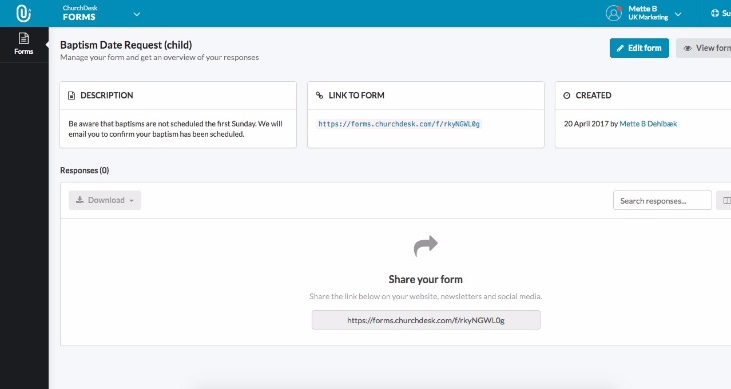Open the Download dropdown
The width and height of the screenshot is (731, 389).
105,200
